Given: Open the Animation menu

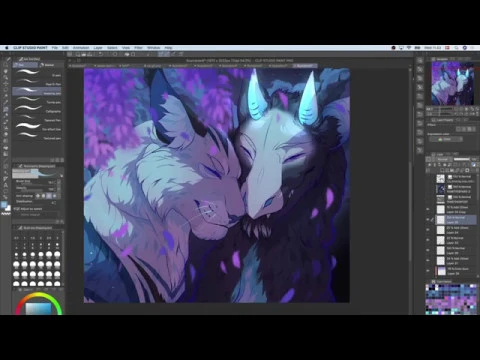Looking at the screenshot, I should (x=81, y=48).
